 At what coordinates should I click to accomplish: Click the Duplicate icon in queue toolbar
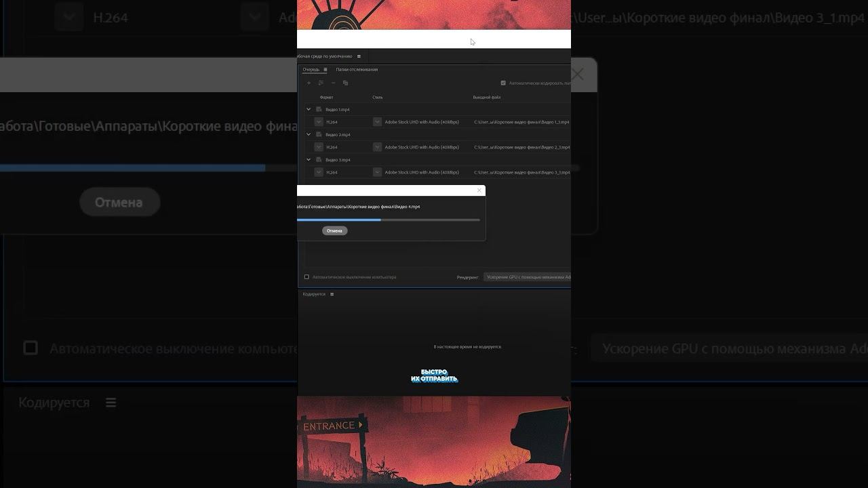345,83
